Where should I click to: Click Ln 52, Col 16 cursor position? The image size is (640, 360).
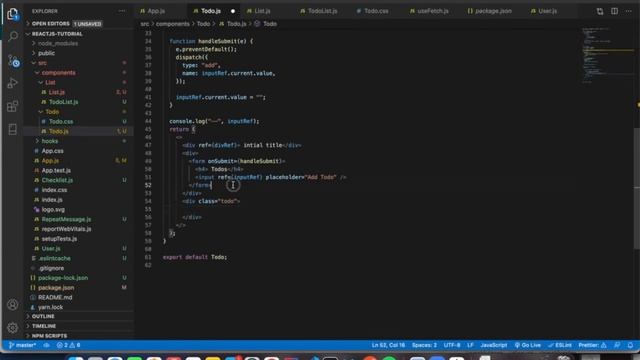pos(388,345)
